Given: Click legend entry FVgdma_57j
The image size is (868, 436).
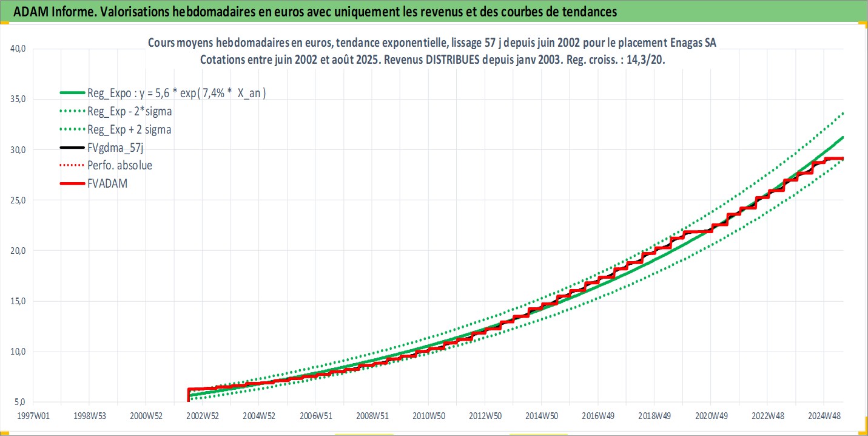Looking at the screenshot, I should pos(116,148).
